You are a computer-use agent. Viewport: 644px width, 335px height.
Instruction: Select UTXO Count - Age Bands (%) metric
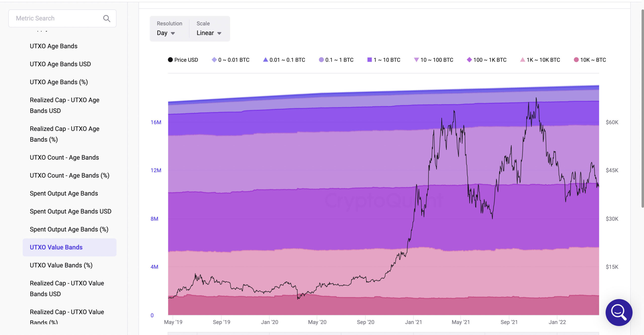point(70,175)
